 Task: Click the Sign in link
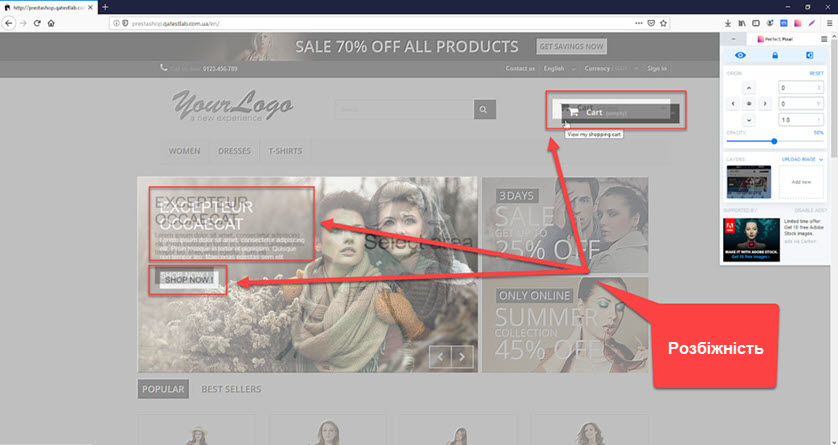click(x=657, y=68)
